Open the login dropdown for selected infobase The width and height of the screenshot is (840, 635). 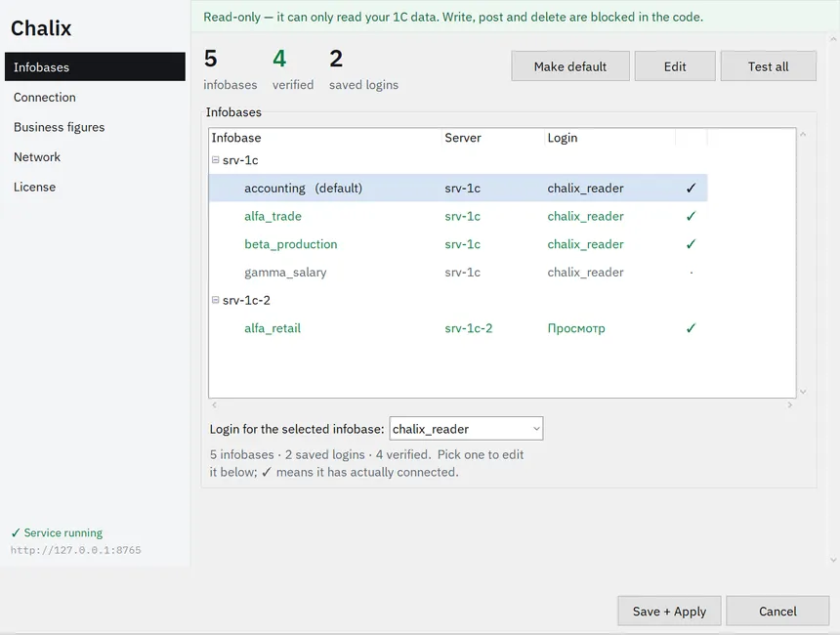click(x=466, y=429)
